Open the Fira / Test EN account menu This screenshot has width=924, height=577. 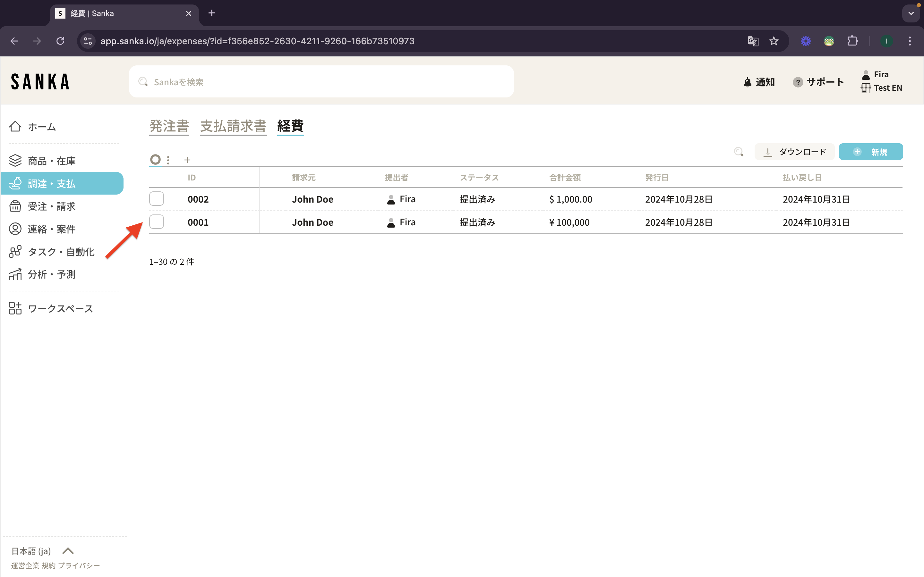881,81
